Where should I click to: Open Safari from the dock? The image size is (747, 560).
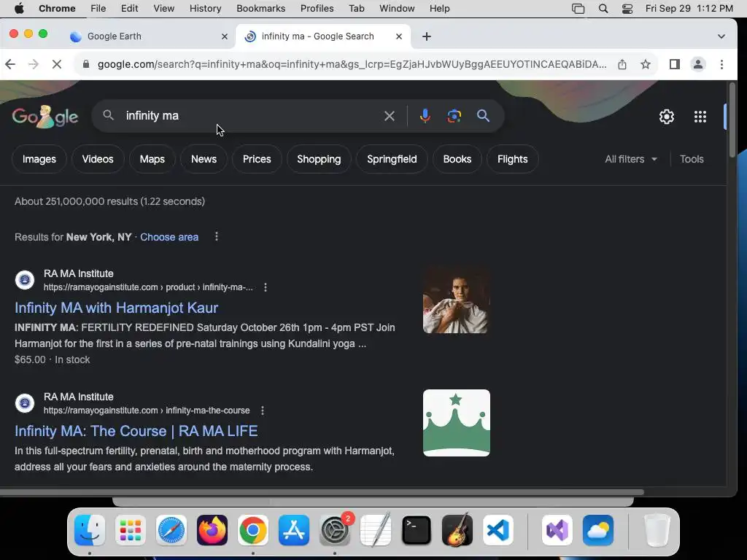click(171, 530)
